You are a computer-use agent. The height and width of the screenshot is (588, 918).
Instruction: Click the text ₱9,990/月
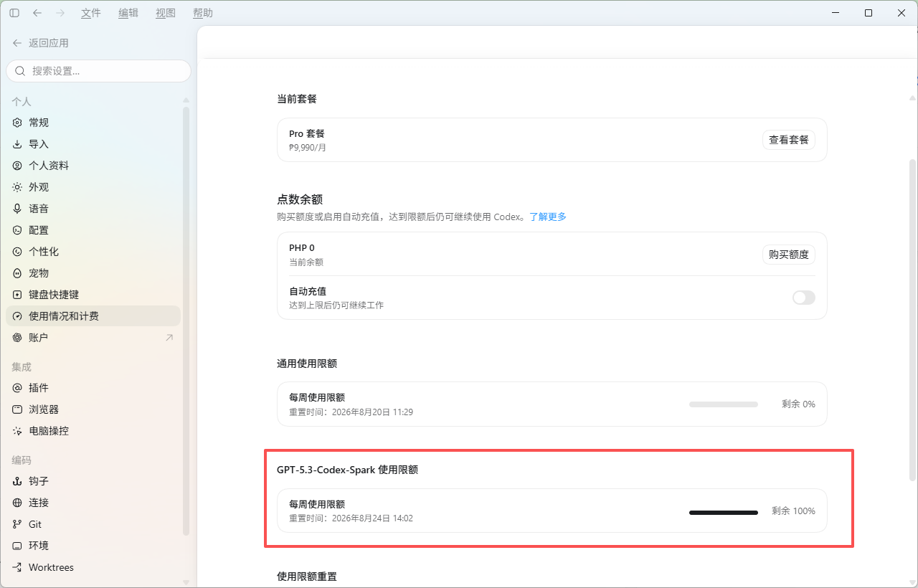(308, 148)
